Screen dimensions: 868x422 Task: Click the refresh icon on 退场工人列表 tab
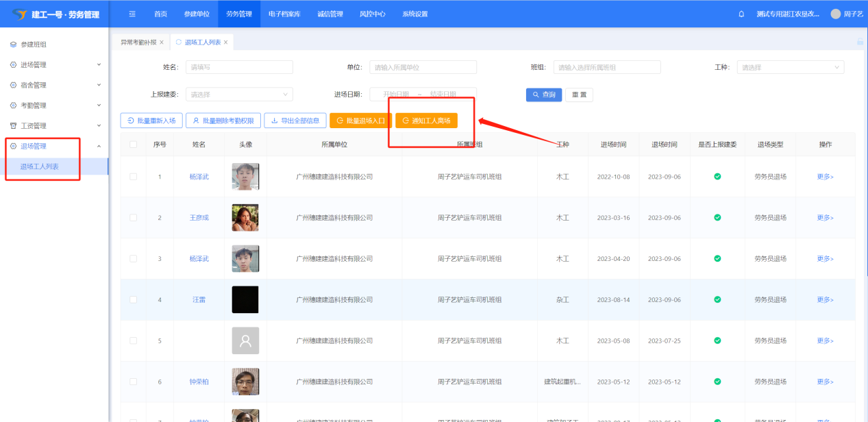click(x=179, y=42)
